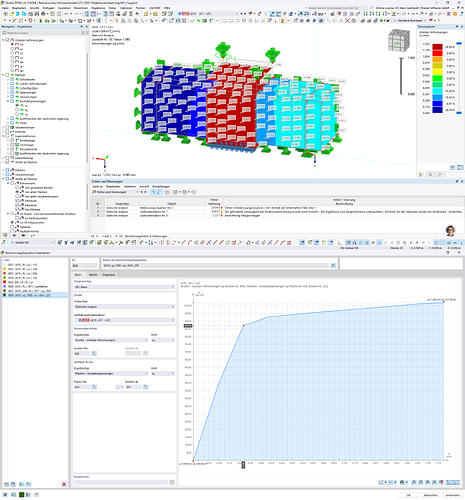Toggle the Globale Verformungen checkbox in navigator
This screenshot has width=465, height=500.
[7, 40]
